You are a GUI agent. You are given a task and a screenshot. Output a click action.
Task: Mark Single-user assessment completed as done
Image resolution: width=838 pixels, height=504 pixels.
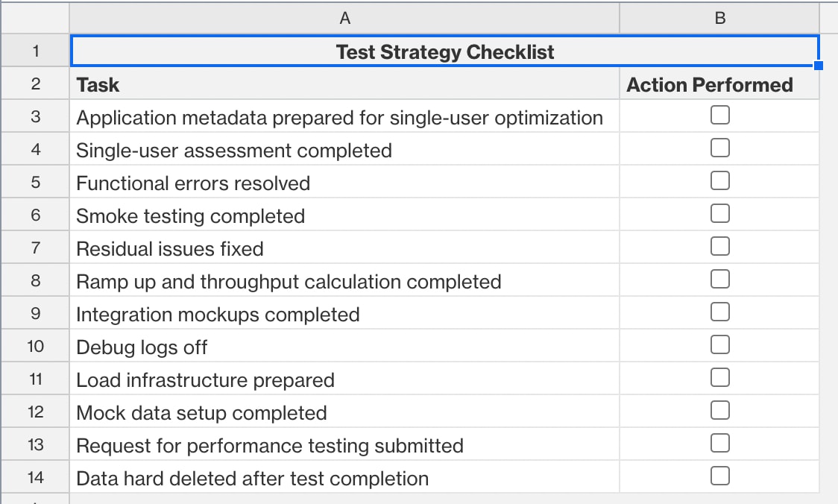[x=719, y=148]
